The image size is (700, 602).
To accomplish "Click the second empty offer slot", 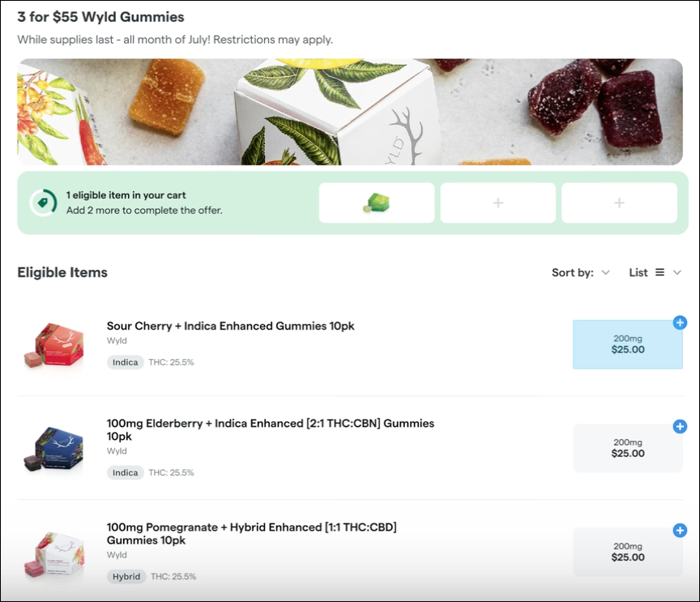I will 497,203.
